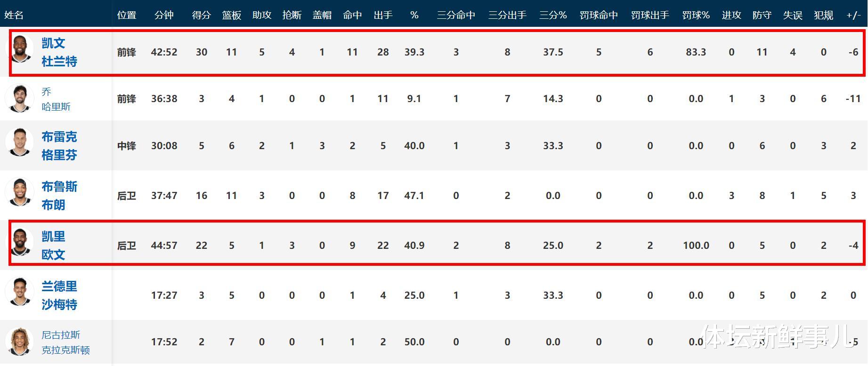Open the 尼古拉斯 克拉克斯顿 player link
The image size is (868, 366).
coord(65,342)
